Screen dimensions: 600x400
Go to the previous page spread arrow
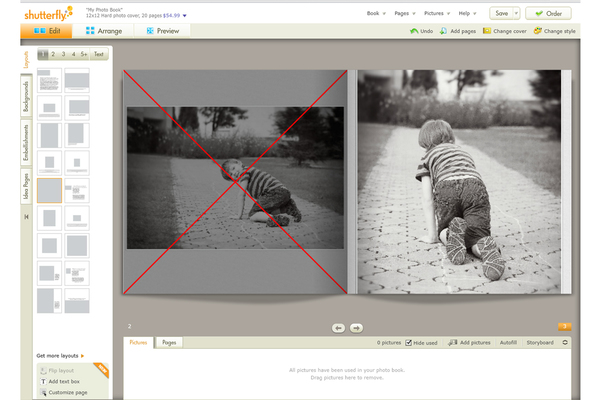(338, 327)
